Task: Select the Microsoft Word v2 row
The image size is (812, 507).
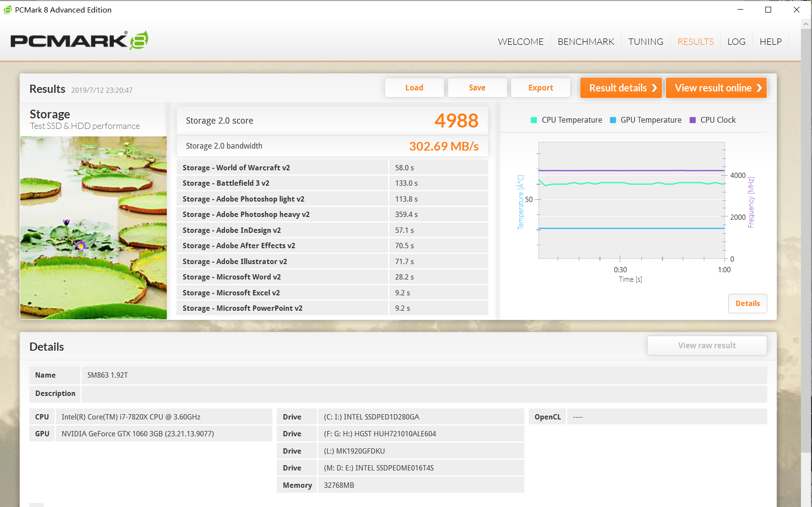Action: coord(332,277)
